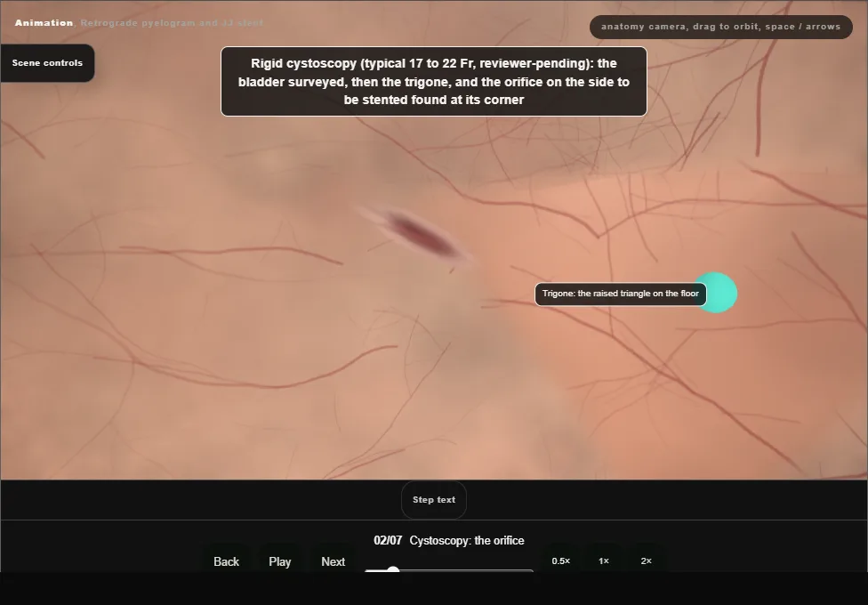Click the dark red ureteric orifice

click(x=422, y=236)
